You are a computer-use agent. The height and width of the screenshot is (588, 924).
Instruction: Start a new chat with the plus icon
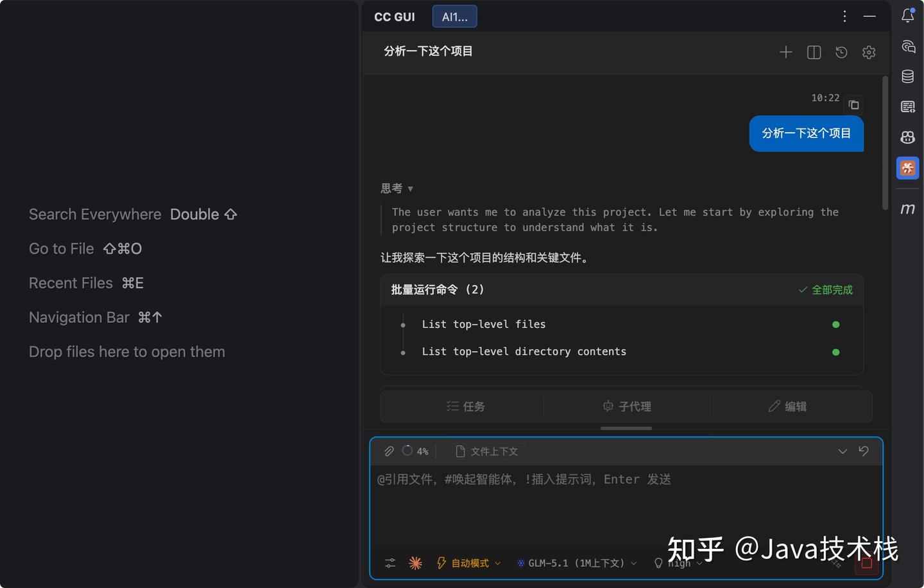point(785,52)
